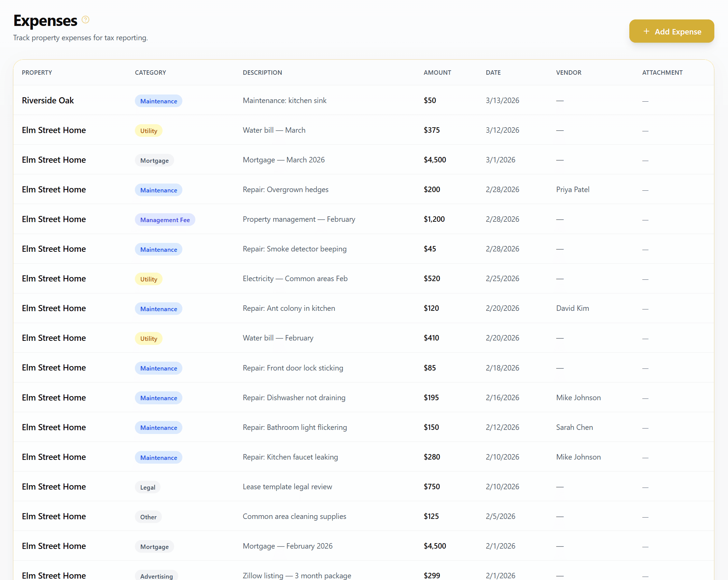The image size is (728, 580).
Task: Toggle the Maintenance badge for smoke detector repair
Action: 158,249
